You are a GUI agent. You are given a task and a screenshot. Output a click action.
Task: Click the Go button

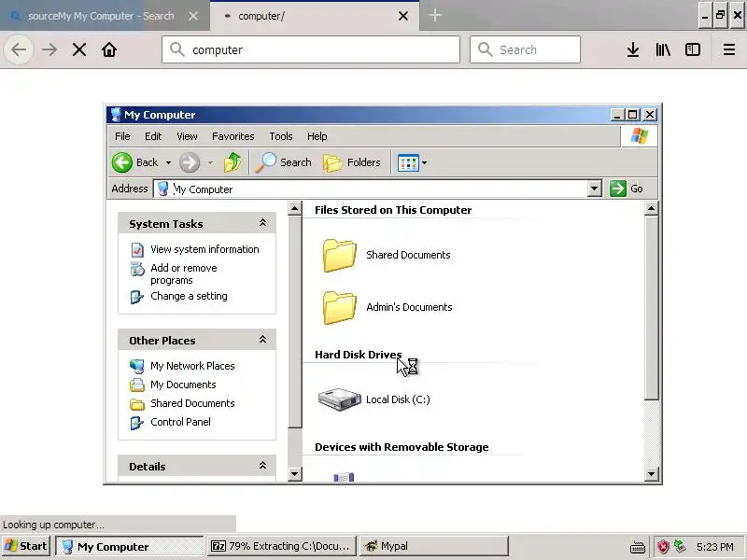[x=627, y=189]
